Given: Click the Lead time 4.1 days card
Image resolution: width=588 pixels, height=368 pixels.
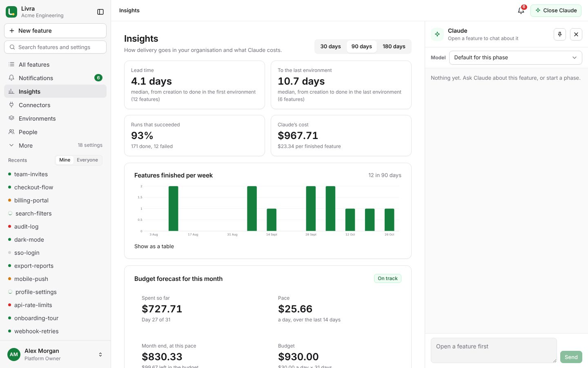Looking at the screenshot, I should coord(194,85).
